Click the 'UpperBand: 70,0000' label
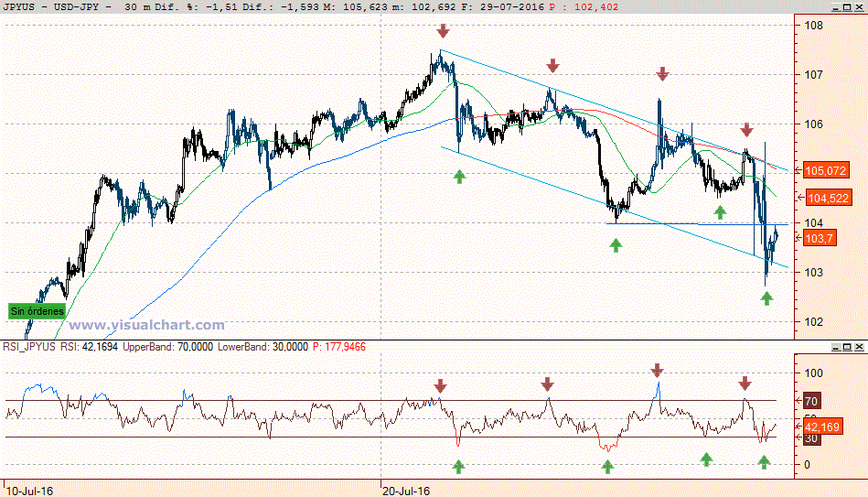The height and width of the screenshot is (497, 868). (167, 347)
